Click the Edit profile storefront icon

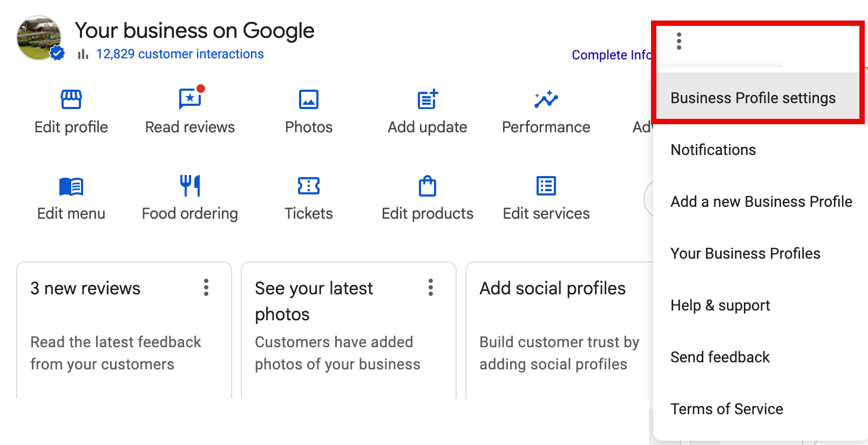(x=71, y=99)
